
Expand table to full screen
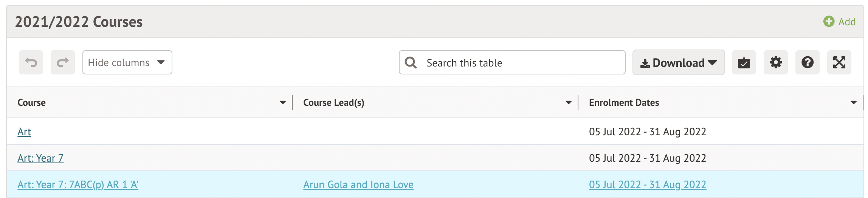coord(839,62)
